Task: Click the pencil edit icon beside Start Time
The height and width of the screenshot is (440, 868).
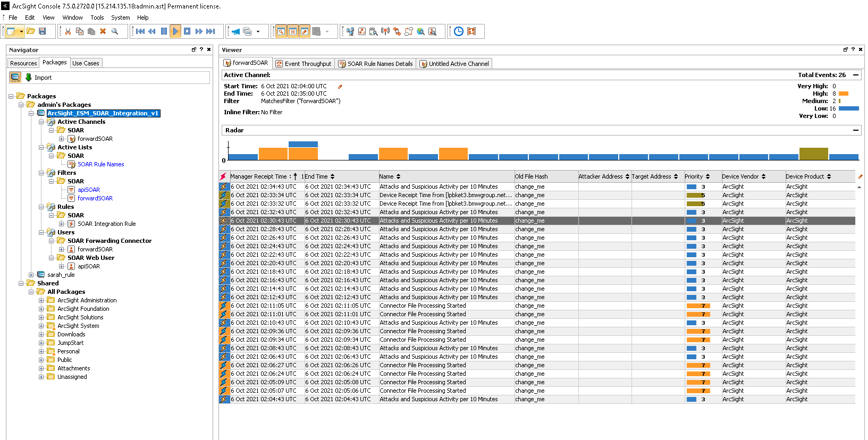Action: [x=340, y=87]
